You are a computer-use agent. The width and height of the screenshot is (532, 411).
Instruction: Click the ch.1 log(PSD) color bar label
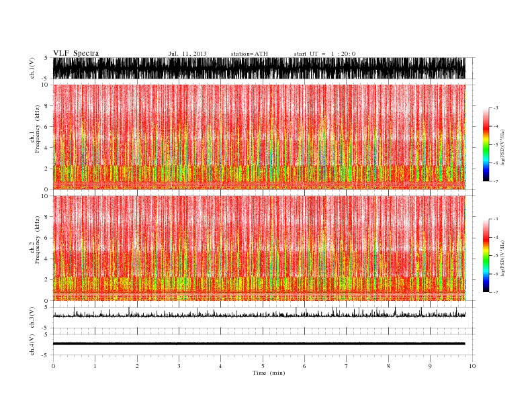coord(503,147)
